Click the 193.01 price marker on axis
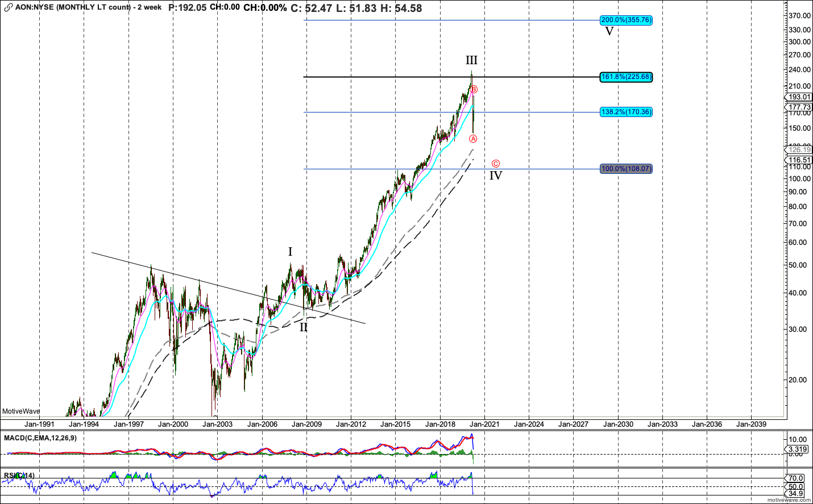813x504 pixels. click(x=799, y=97)
